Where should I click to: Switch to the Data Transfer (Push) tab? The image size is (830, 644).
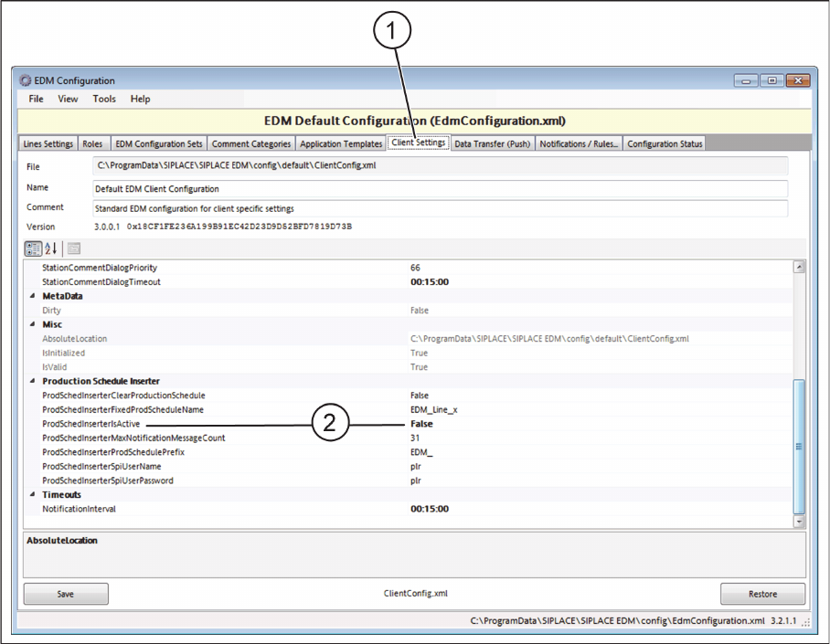click(492, 143)
